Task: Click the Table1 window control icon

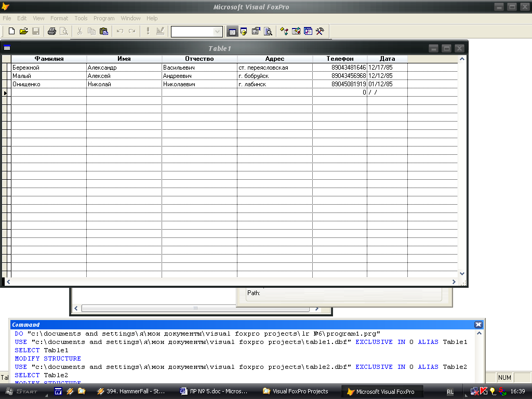Action: 7,48
